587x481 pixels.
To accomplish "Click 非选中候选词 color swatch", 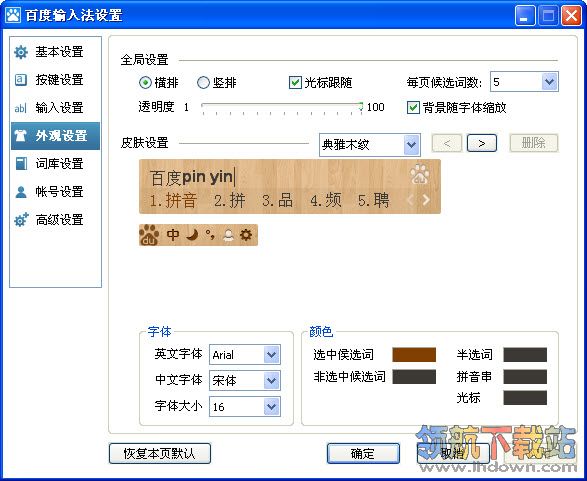I will (x=414, y=377).
